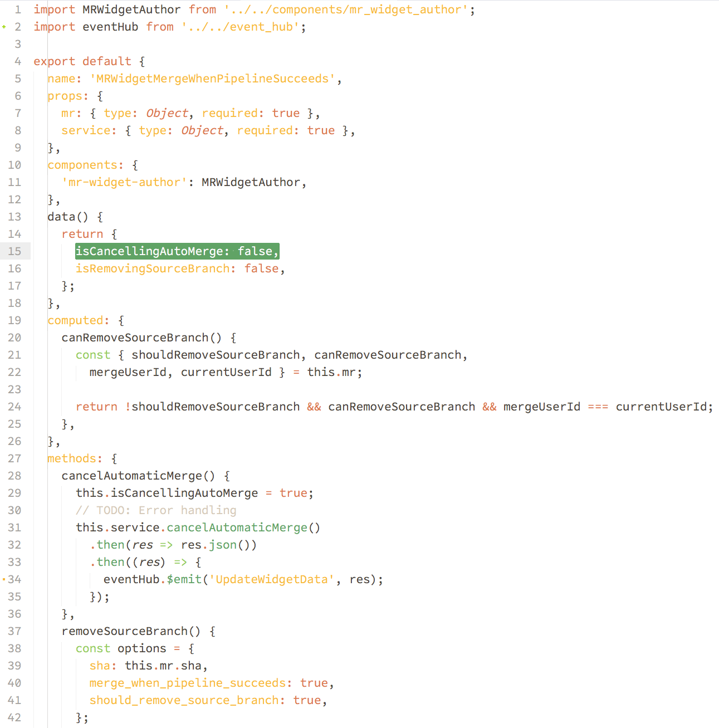The height and width of the screenshot is (728, 719).
Task: Click the green 'cancelAutomaticMerge' call on line 31
Action: tap(237, 527)
